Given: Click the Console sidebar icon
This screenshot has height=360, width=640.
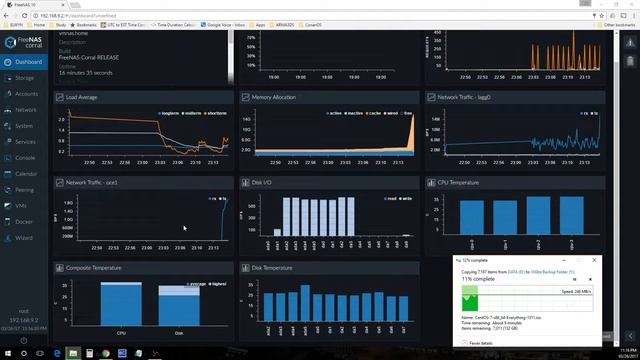Looking at the screenshot, I should tap(8, 158).
